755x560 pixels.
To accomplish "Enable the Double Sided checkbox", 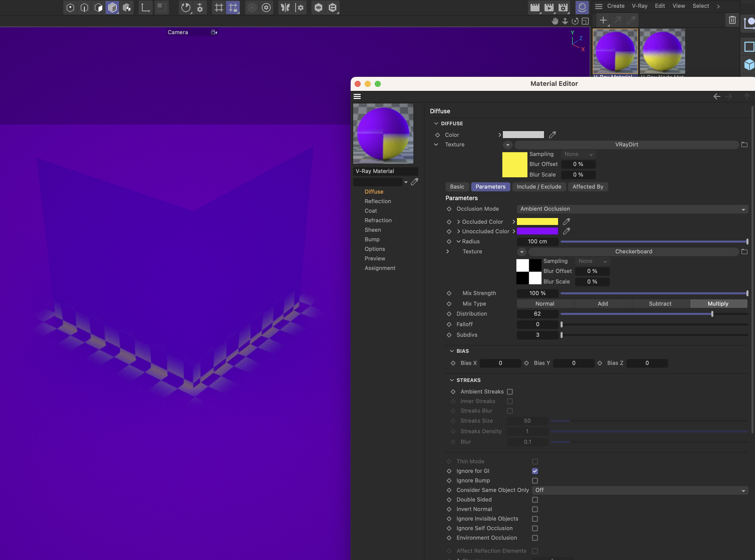I will (x=535, y=500).
